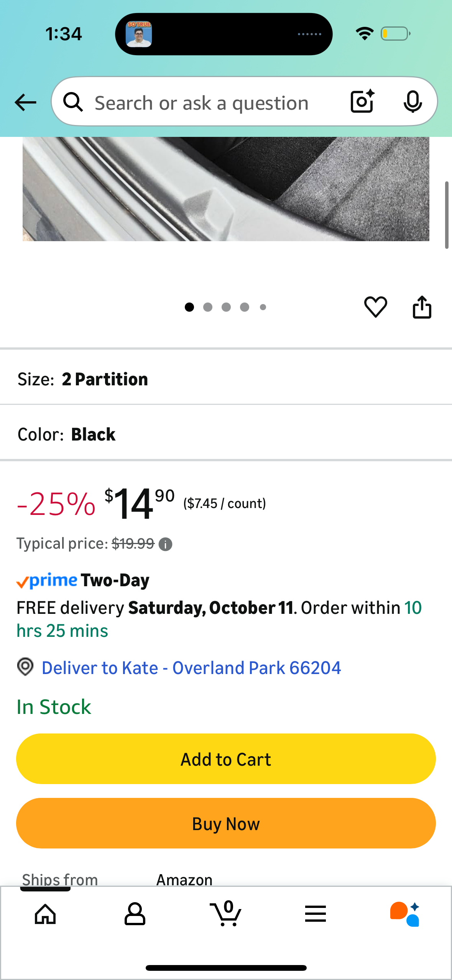
Task: Open the shopping cart icon
Action: click(226, 914)
